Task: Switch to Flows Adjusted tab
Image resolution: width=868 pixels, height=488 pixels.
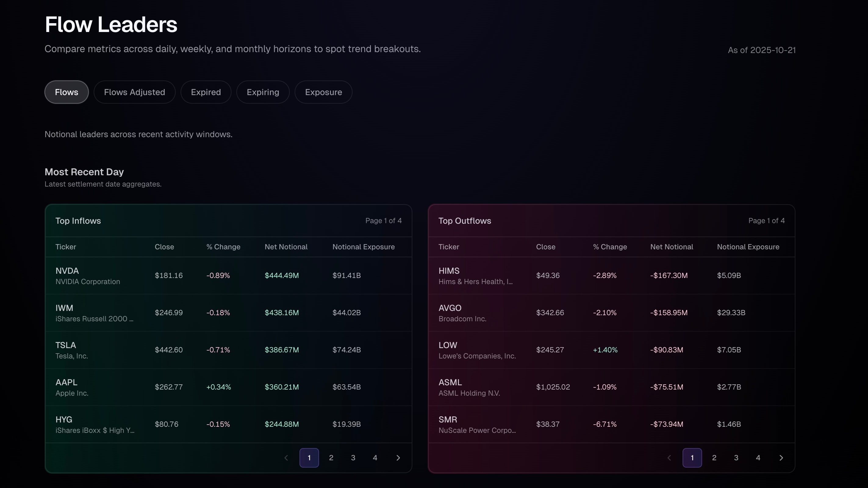Action: 135,92
